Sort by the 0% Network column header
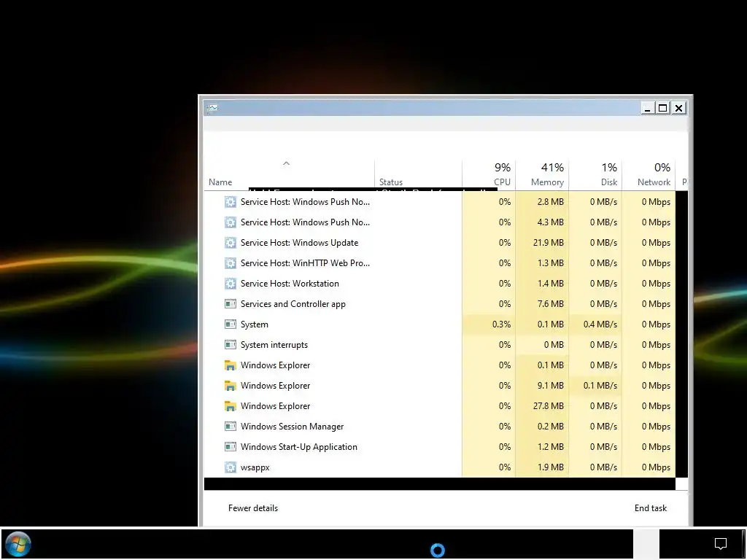 click(x=649, y=175)
